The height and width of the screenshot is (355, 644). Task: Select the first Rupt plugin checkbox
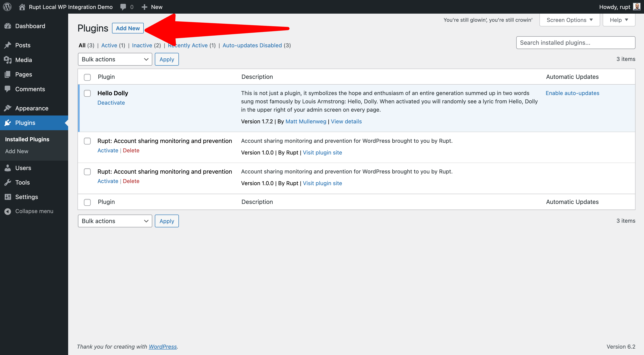[x=87, y=141]
